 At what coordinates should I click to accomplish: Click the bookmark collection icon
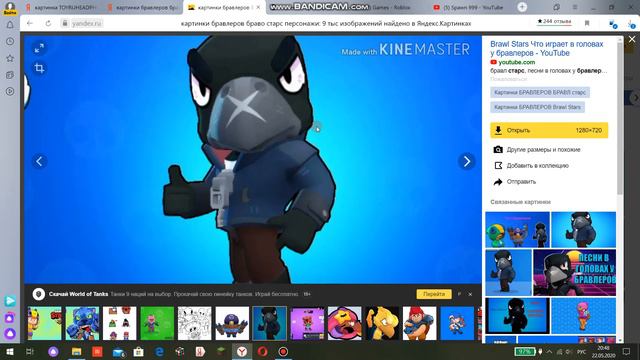498,166
